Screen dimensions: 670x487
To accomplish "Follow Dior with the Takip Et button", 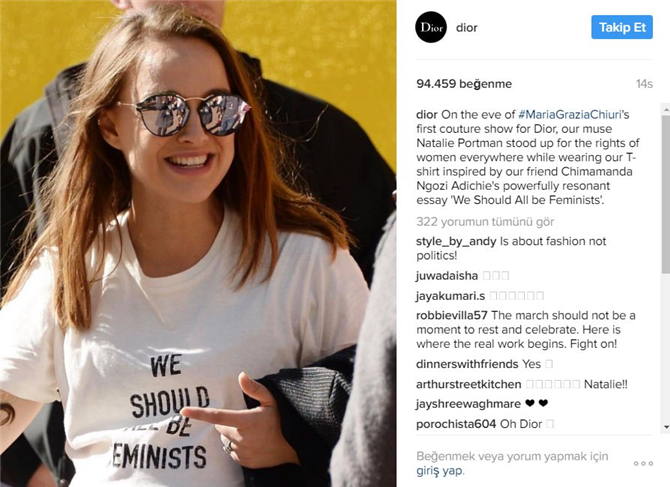I will [x=622, y=27].
